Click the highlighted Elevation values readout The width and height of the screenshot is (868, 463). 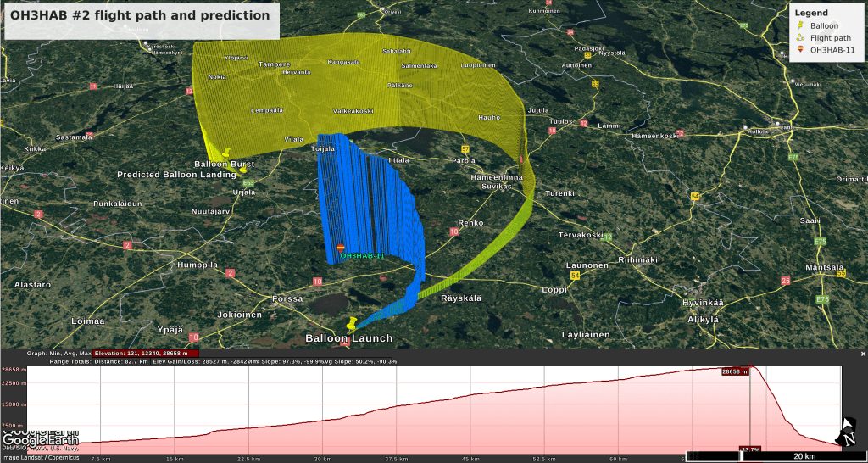click(x=146, y=354)
